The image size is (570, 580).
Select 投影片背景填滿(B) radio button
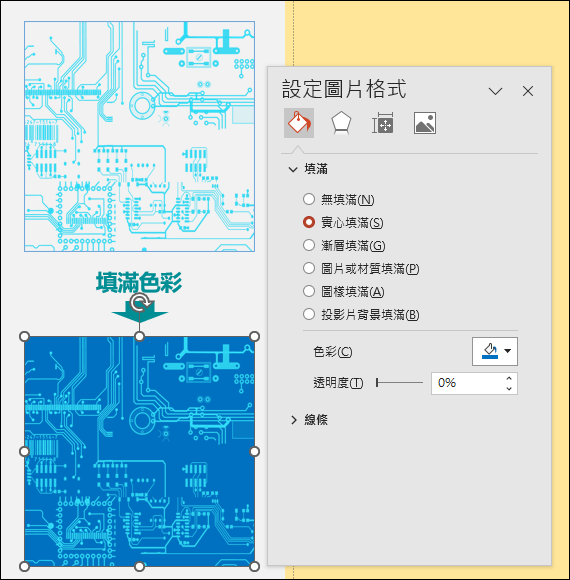click(x=309, y=314)
